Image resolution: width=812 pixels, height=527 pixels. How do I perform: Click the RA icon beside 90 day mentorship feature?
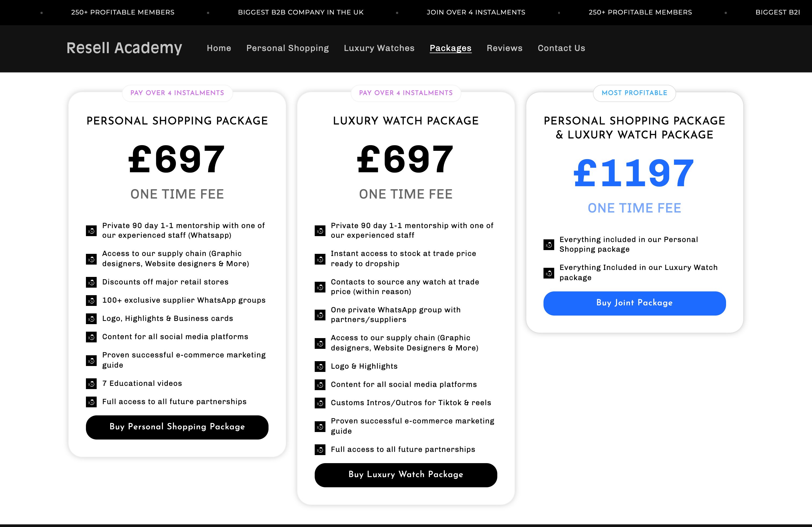(x=91, y=231)
